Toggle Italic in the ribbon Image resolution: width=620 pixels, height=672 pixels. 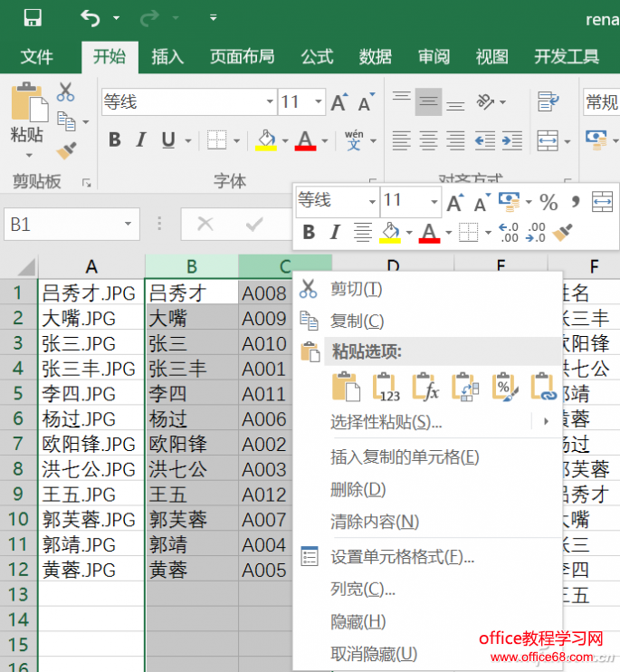coord(141,140)
